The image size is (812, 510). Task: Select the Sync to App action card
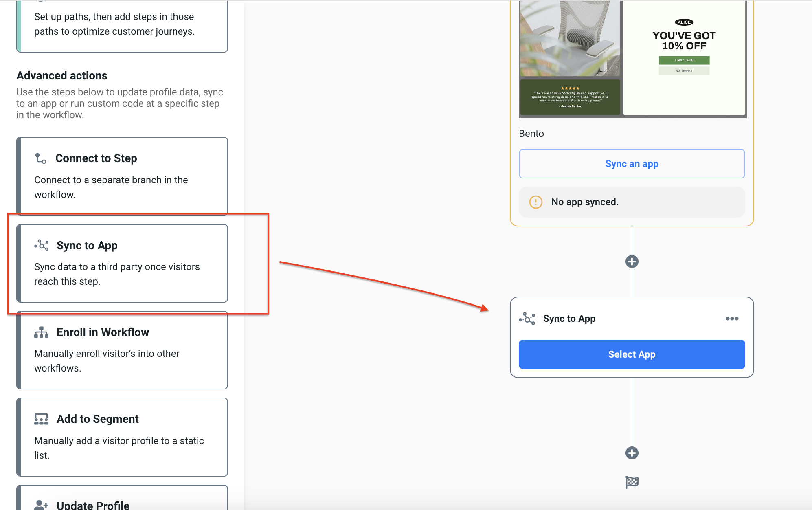[x=122, y=263]
